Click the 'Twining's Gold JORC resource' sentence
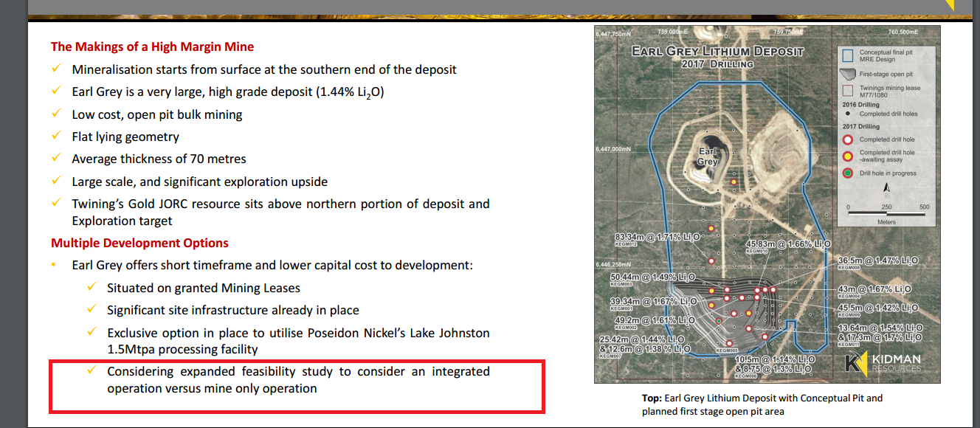 pyautogui.click(x=280, y=212)
